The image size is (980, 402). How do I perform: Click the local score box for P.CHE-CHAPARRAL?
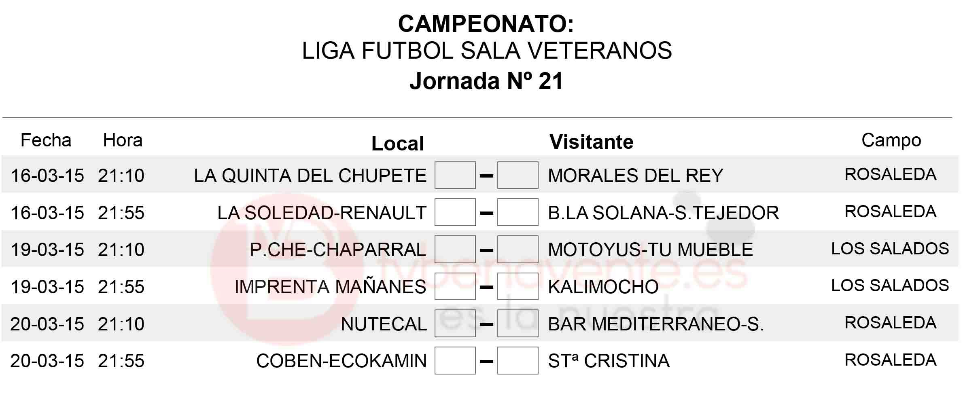455,249
